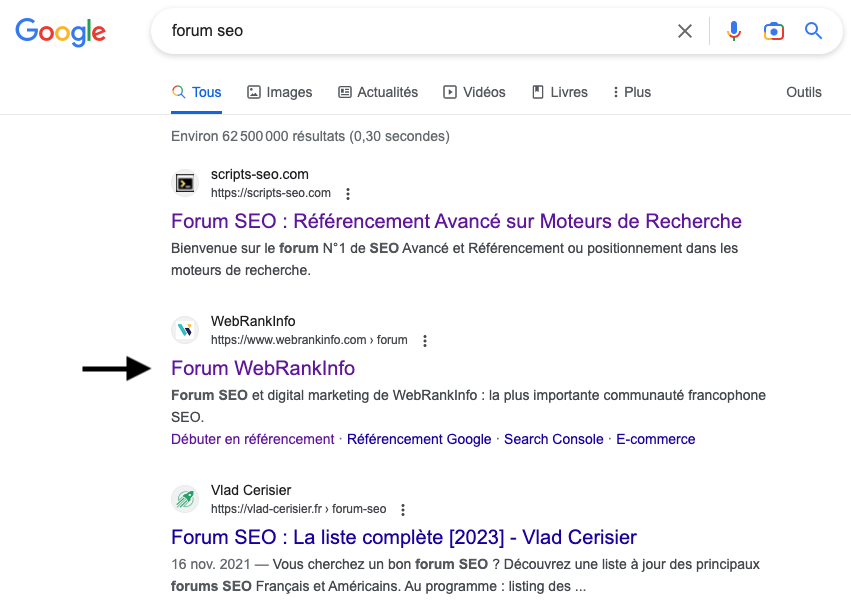Open the Forum WebRankInfo result
The width and height of the screenshot is (851, 607).
(263, 368)
